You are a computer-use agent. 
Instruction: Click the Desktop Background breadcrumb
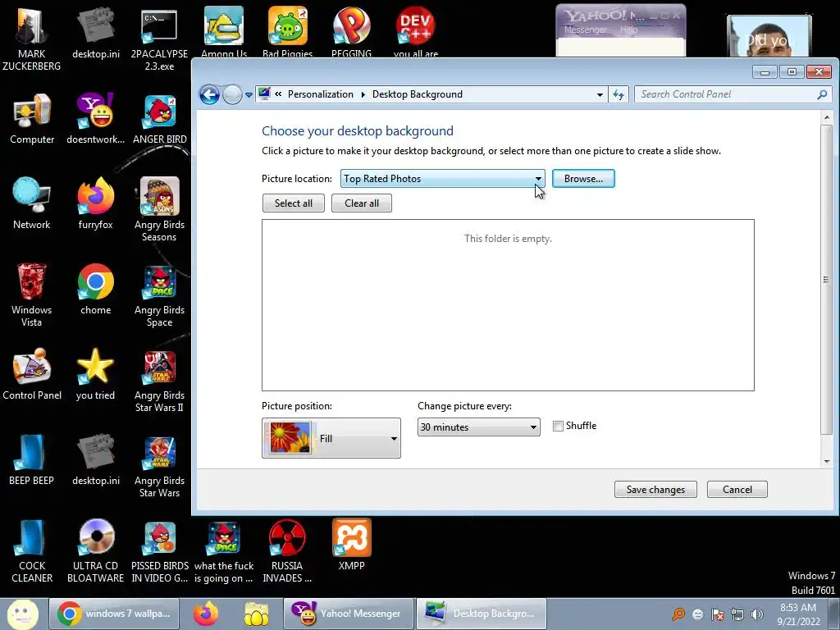418,94
